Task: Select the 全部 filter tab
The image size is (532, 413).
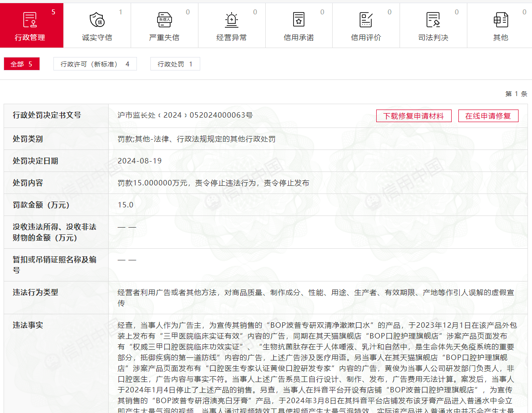Action: coord(22,64)
